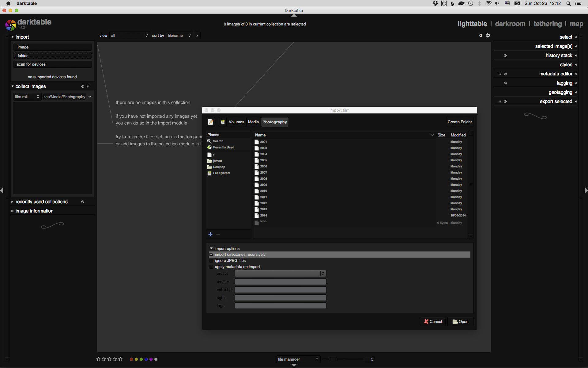Set first star rating
Viewport: 588px width, 368px height.
pos(98,359)
